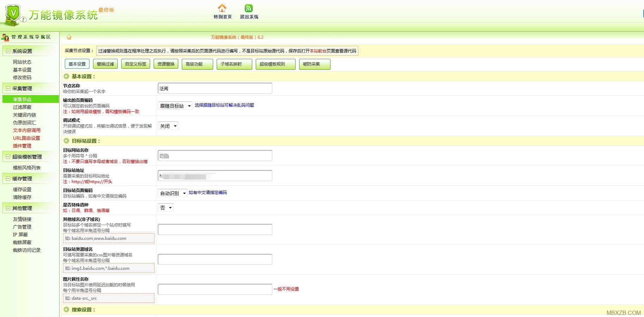
Task: Switch to the 超级模板规则 tab
Action: coord(275,64)
